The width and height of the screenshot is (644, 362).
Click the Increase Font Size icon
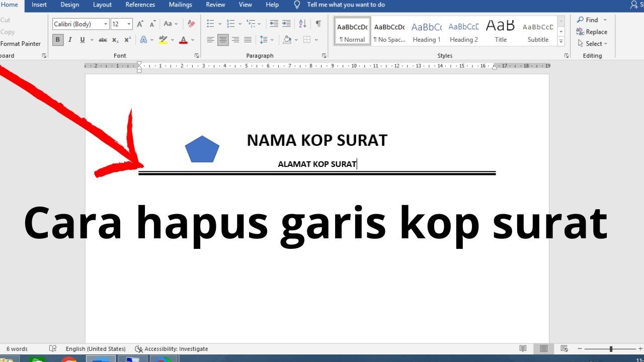pos(140,24)
